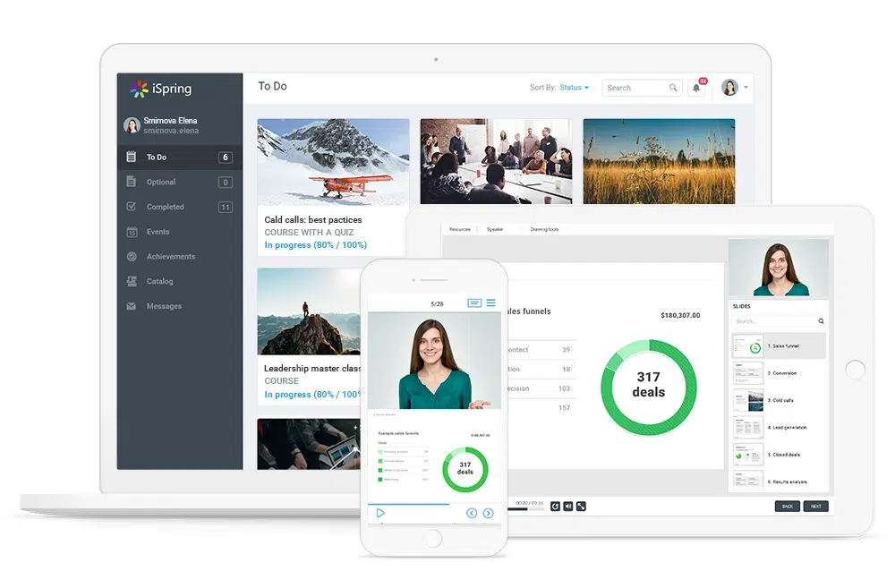Switch to the Resources tab

(461, 229)
